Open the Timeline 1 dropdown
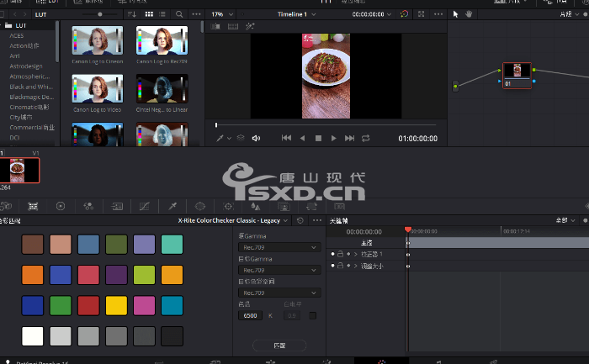This screenshot has width=589, height=364. [297, 14]
